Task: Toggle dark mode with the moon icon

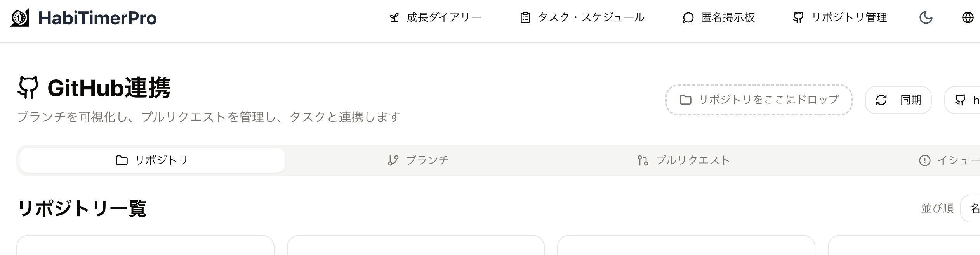Action: (x=926, y=17)
